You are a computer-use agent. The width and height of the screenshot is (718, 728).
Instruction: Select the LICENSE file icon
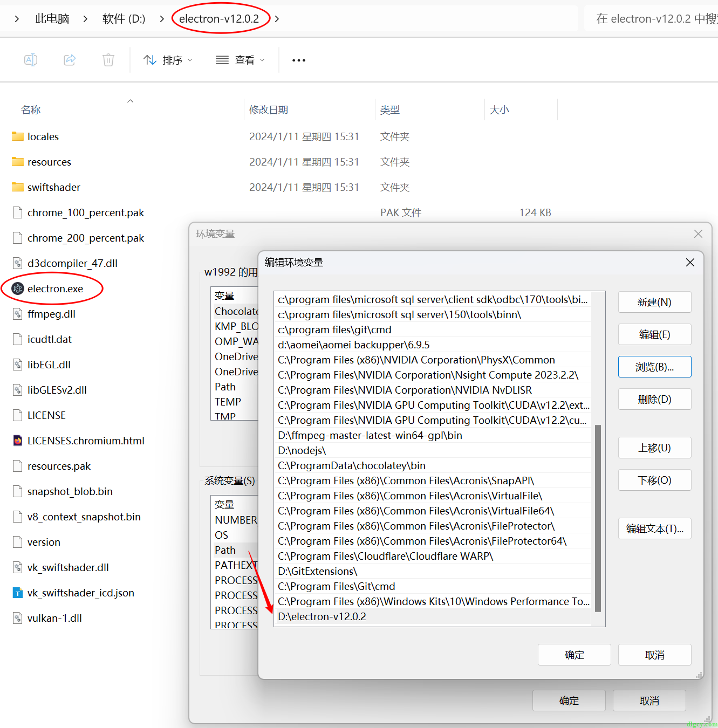pyautogui.click(x=18, y=415)
